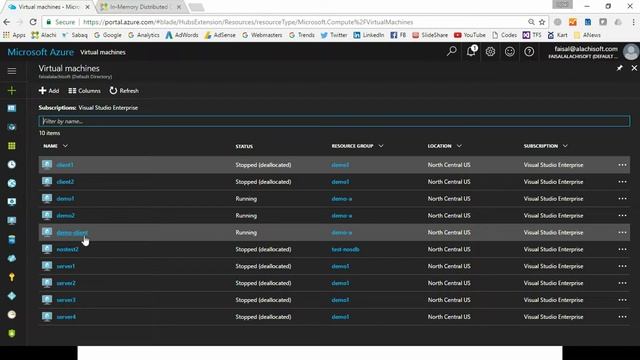Open the client1 virtual machine link
640x360 pixels.
(65, 165)
